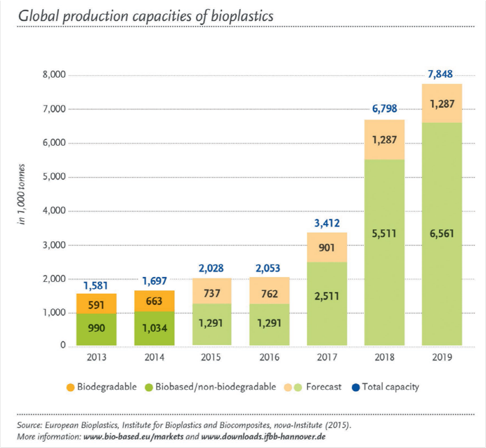Click the 2019 green segment labeled 6,561
This screenshot has width=486, height=448.
pos(442,234)
